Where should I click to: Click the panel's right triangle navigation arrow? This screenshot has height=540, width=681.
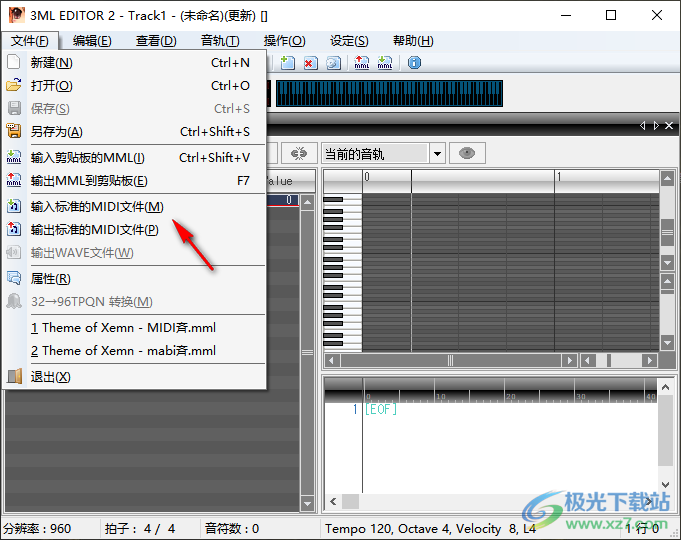point(656,126)
